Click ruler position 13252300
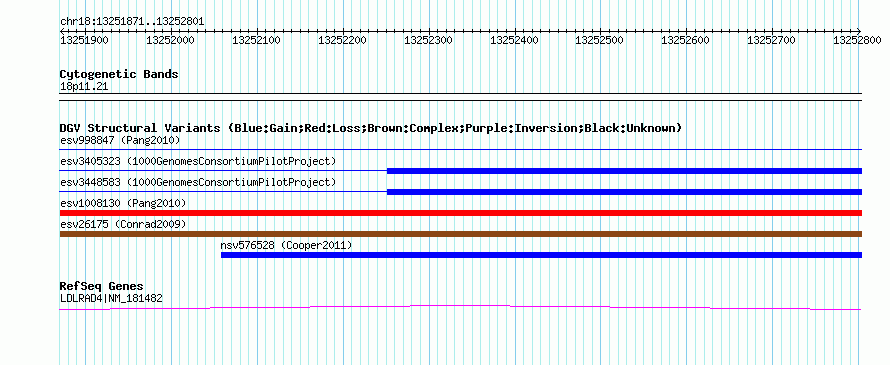Image resolution: width=890 pixels, height=365 pixels. click(x=428, y=40)
